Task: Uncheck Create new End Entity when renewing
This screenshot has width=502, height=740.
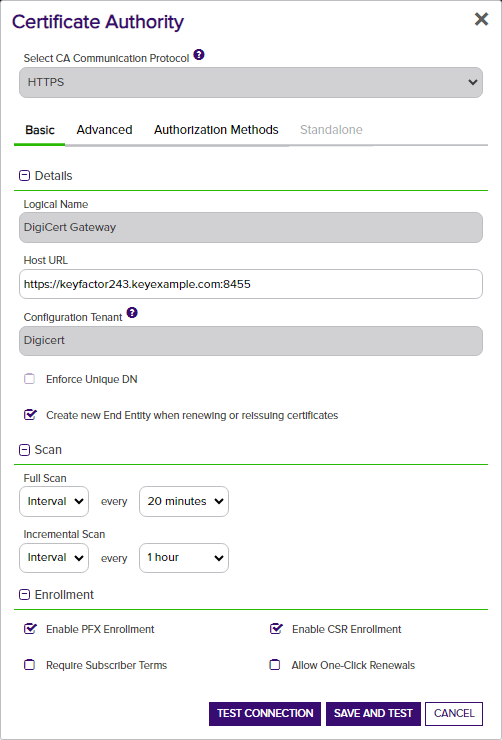Action: [30, 415]
